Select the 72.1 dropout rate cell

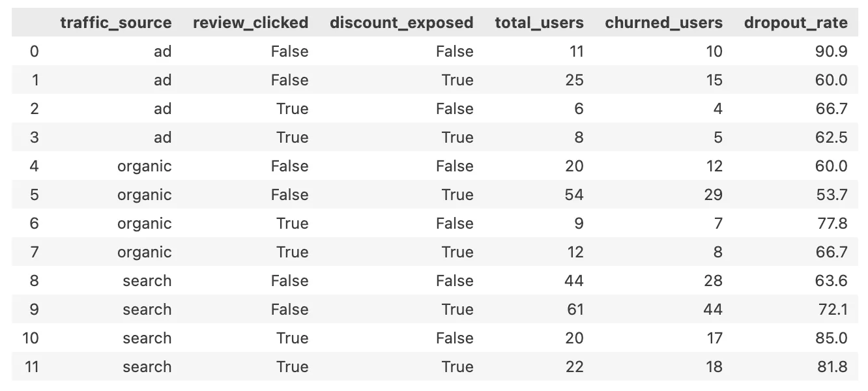point(831,310)
